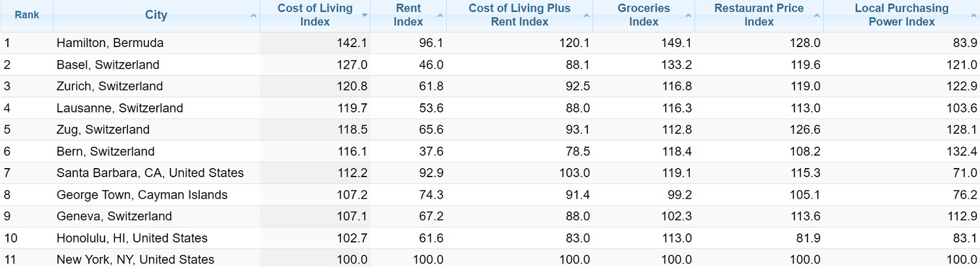Screen dimensions: 980x270
Task: Click sort arrow beside Restaurant Price Index
Action: (x=817, y=15)
